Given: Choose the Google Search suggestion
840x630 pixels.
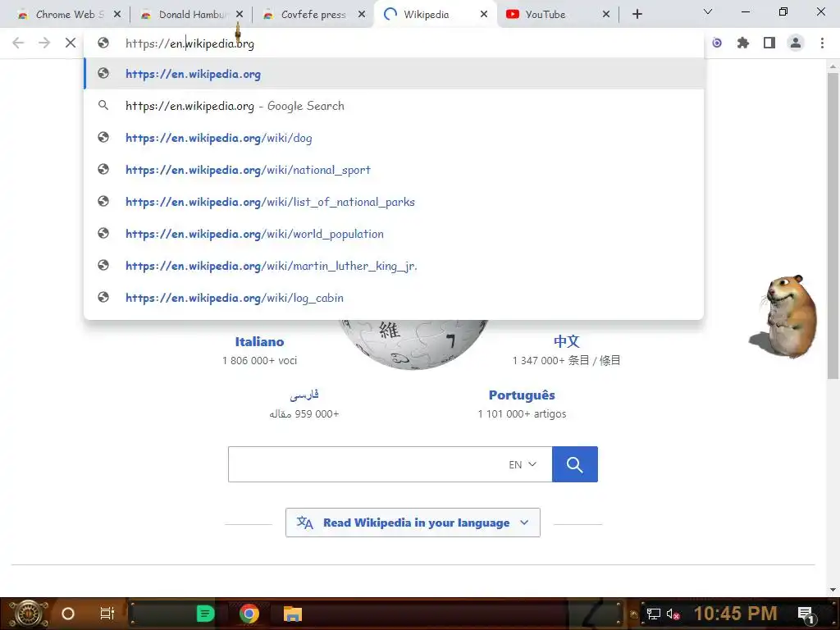Looking at the screenshot, I should [x=394, y=106].
